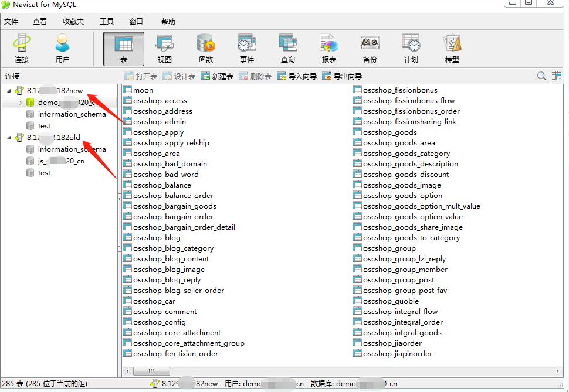
Task: Select the oscshop_balance_order table
Action: click(x=173, y=196)
